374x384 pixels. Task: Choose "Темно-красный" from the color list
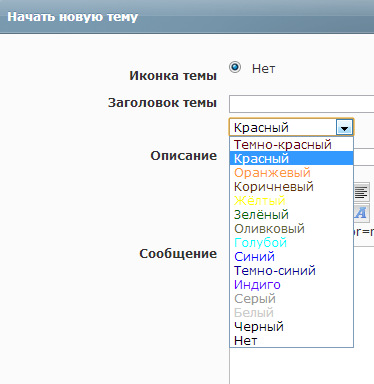point(291,144)
